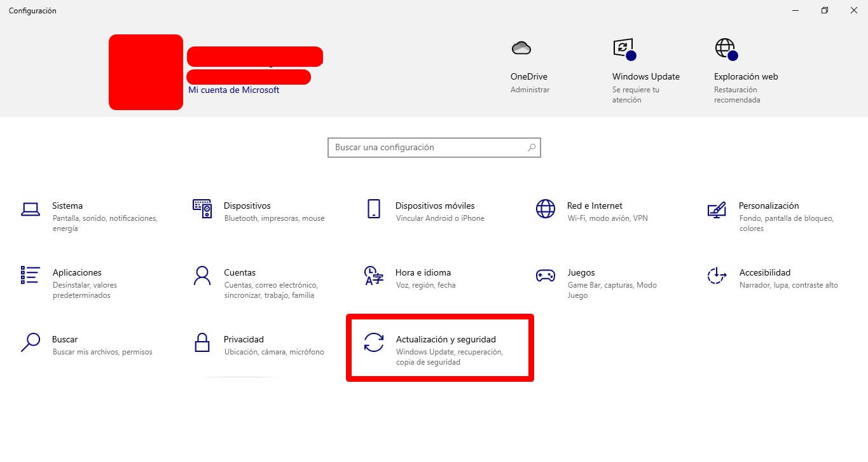Select the Dispositivos móviles phone icon
The height and width of the screenshot is (462, 868).
(374, 209)
